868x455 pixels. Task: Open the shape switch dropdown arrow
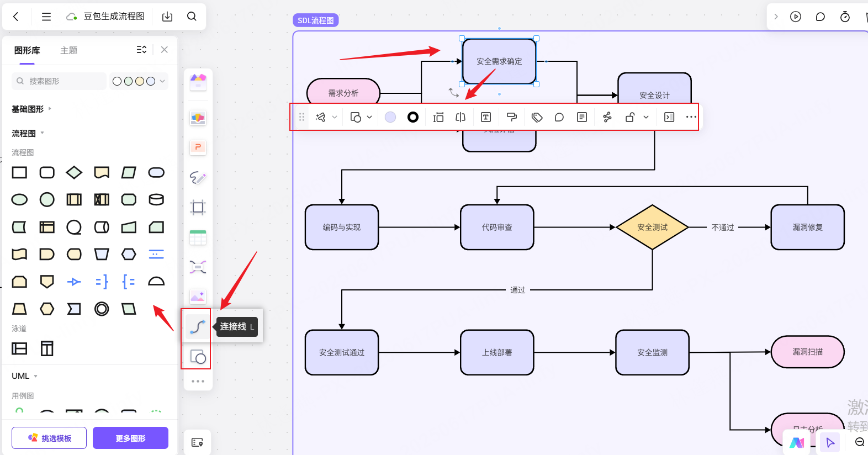[369, 117]
